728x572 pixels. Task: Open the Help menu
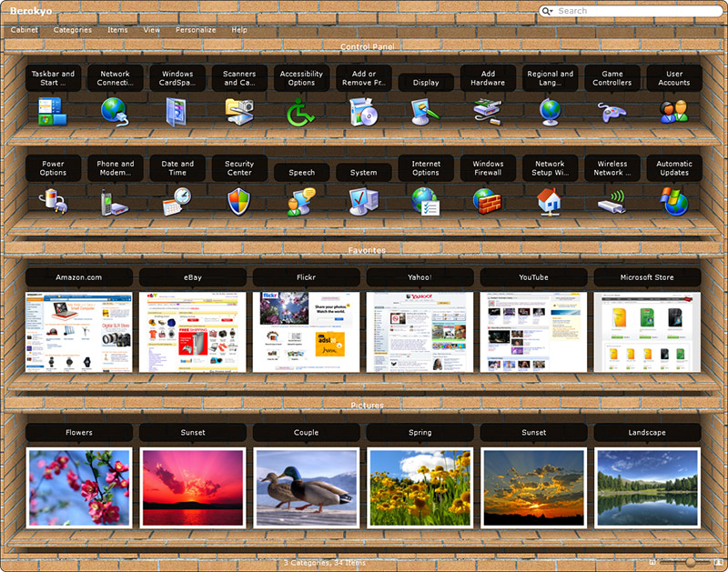[x=239, y=30]
